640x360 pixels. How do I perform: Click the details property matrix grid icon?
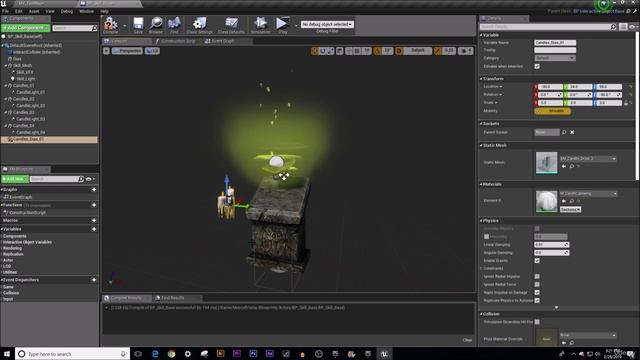tap(623, 27)
